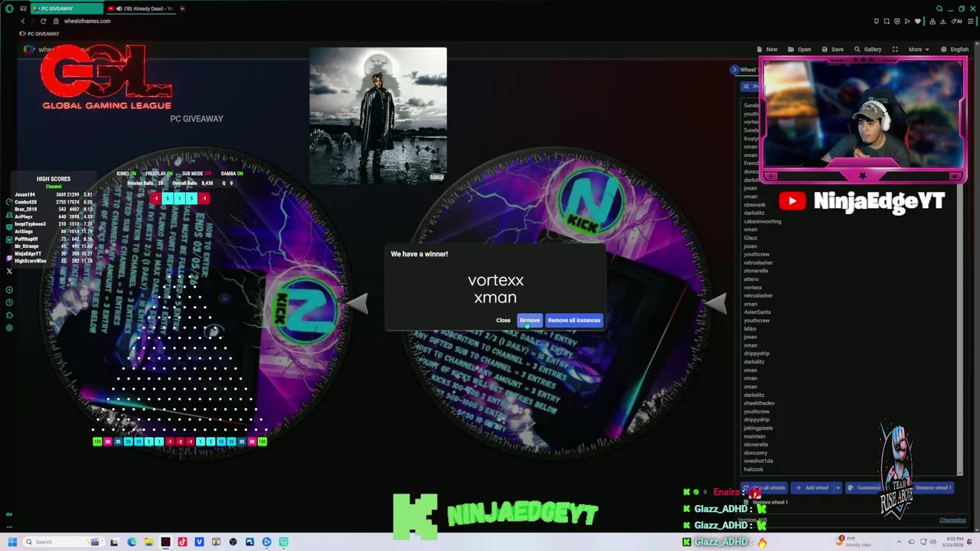Open the Gallery
Image resolution: width=980 pixels, height=551 pixels.
tap(867, 49)
